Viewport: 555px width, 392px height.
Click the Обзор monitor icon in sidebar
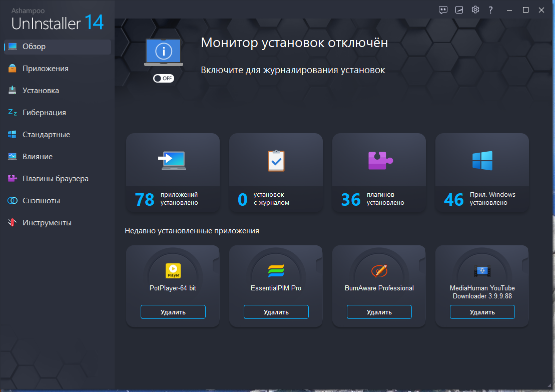(13, 47)
